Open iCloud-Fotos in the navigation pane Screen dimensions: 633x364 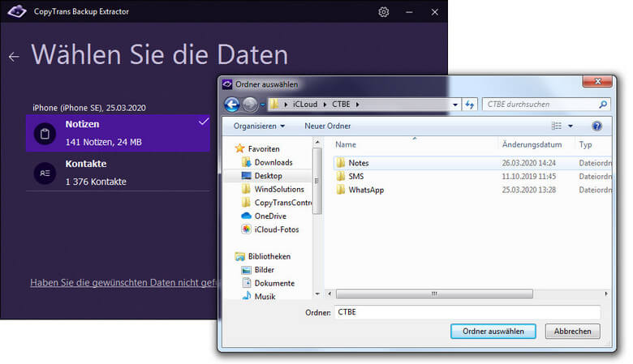[x=277, y=229]
